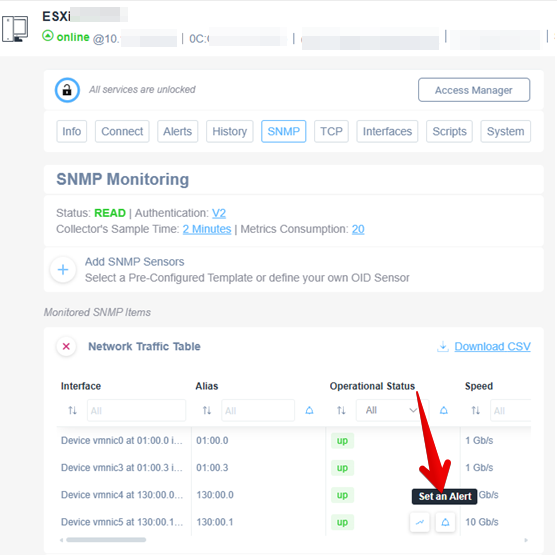Click the "up" status badge for vmnic0
Image resolution: width=557 pixels, height=556 pixels.
[x=342, y=441]
